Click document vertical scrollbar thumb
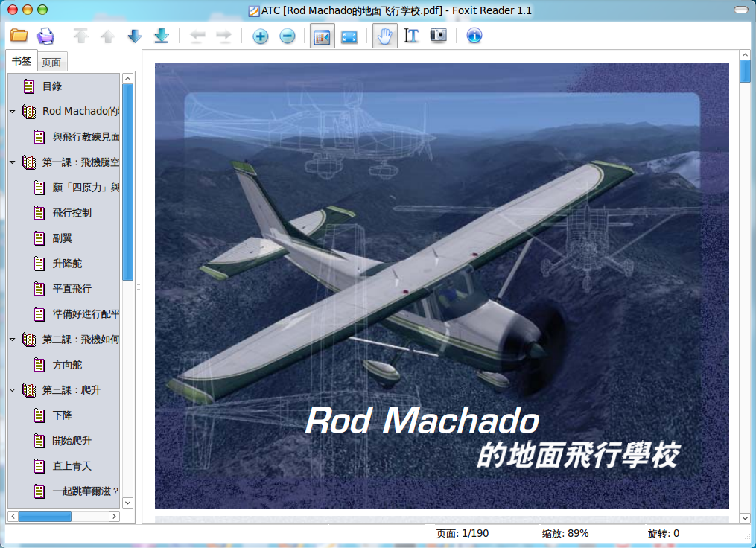The height and width of the screenshot is (548, 756). tap(745, 71)
